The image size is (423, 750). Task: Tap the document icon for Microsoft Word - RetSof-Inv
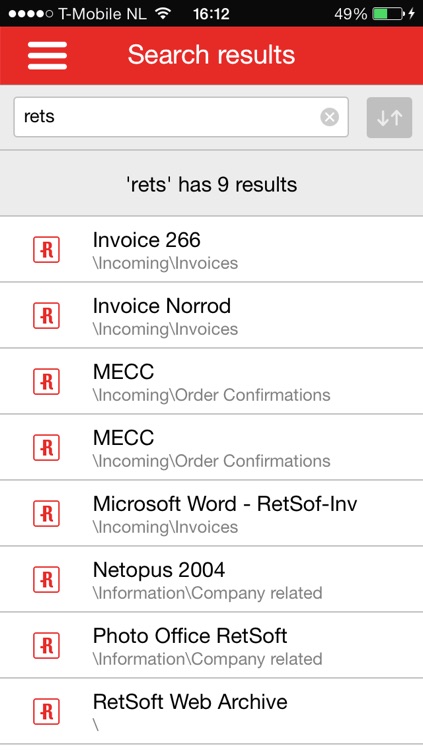46,513
